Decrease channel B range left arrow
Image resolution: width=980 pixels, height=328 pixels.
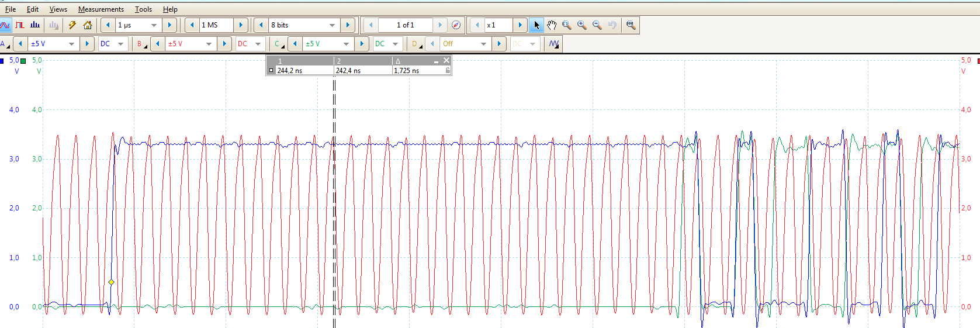[158, 44]
